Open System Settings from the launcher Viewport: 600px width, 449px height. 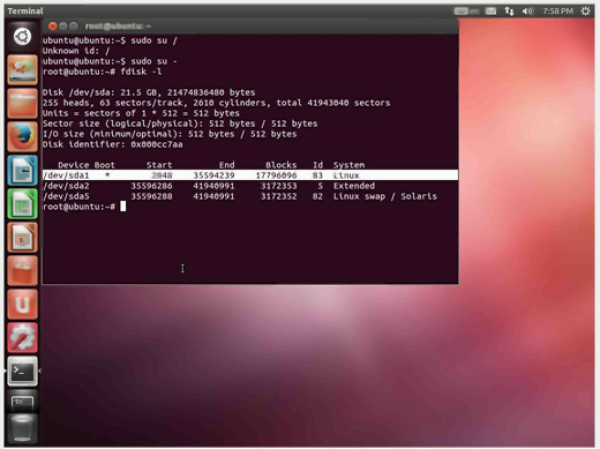point(22,337)
